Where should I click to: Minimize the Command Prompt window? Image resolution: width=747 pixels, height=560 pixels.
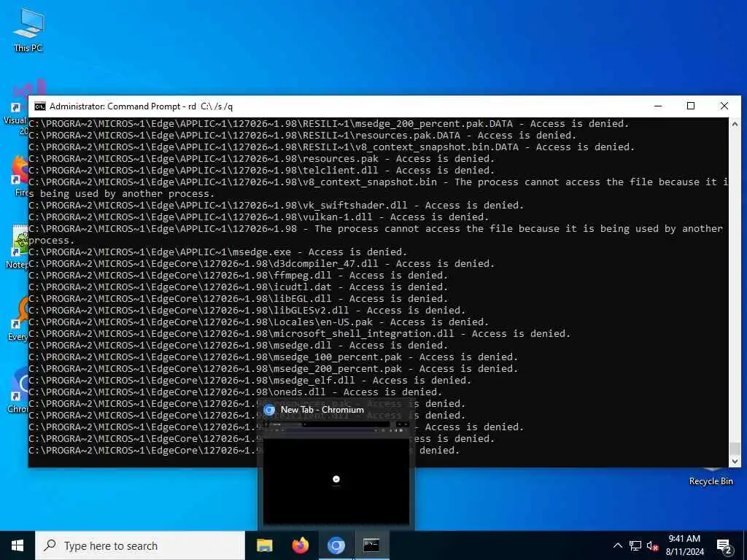658,106
